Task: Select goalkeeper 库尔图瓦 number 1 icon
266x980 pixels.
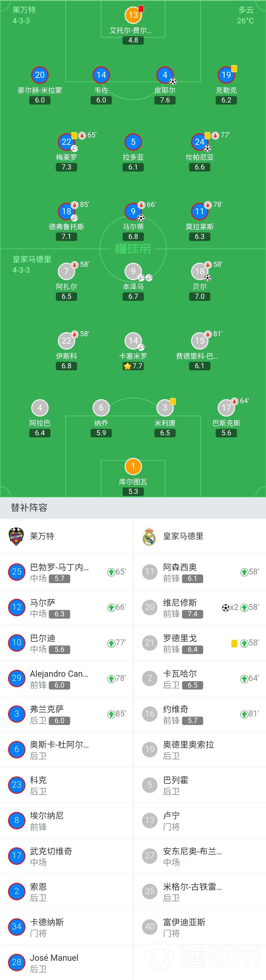Action: click(x=133, y=466)
